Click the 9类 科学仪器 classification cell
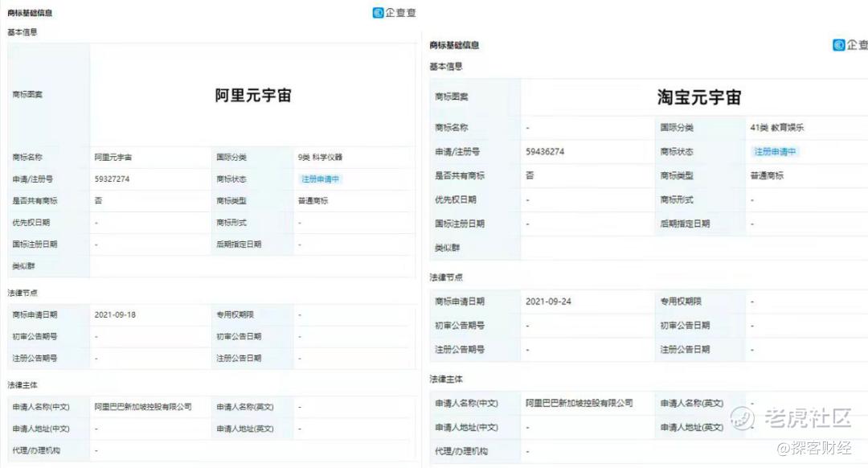868x468 pixels. pyautogui.click(x=320, y=158)
